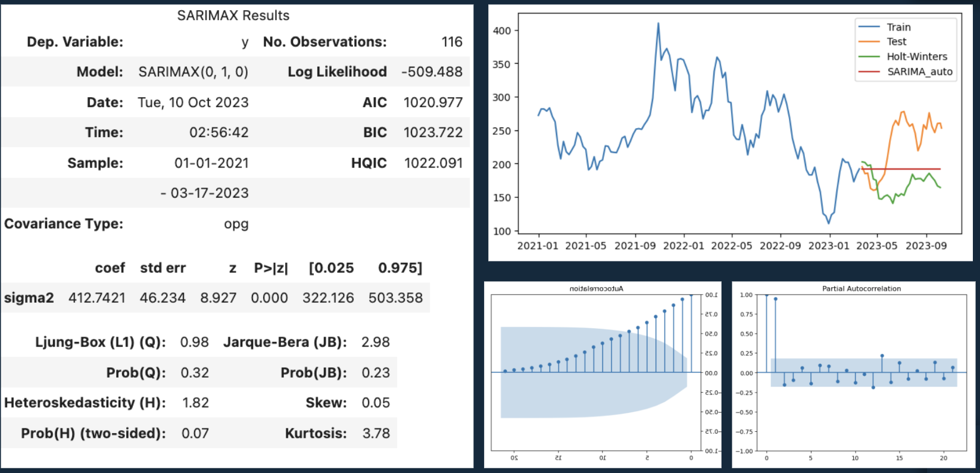The image size is (980, 473).
Task: Click the P>|z| column header
Action: (271, 268)
